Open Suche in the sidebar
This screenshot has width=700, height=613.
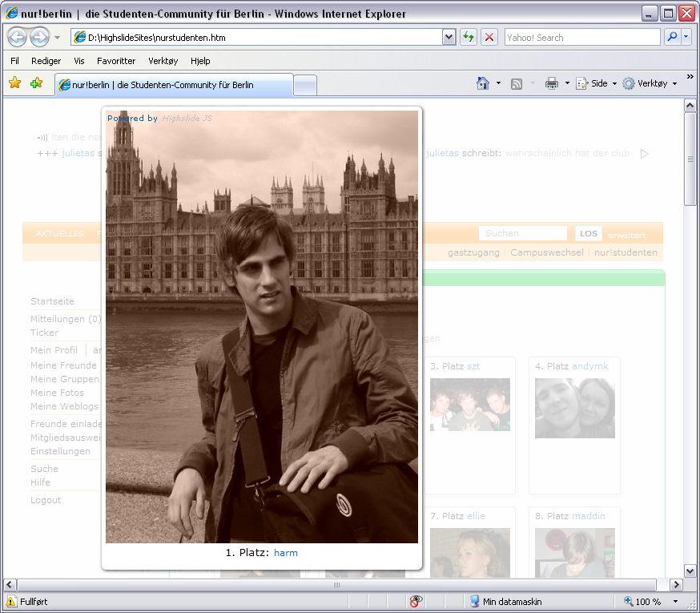44,469
